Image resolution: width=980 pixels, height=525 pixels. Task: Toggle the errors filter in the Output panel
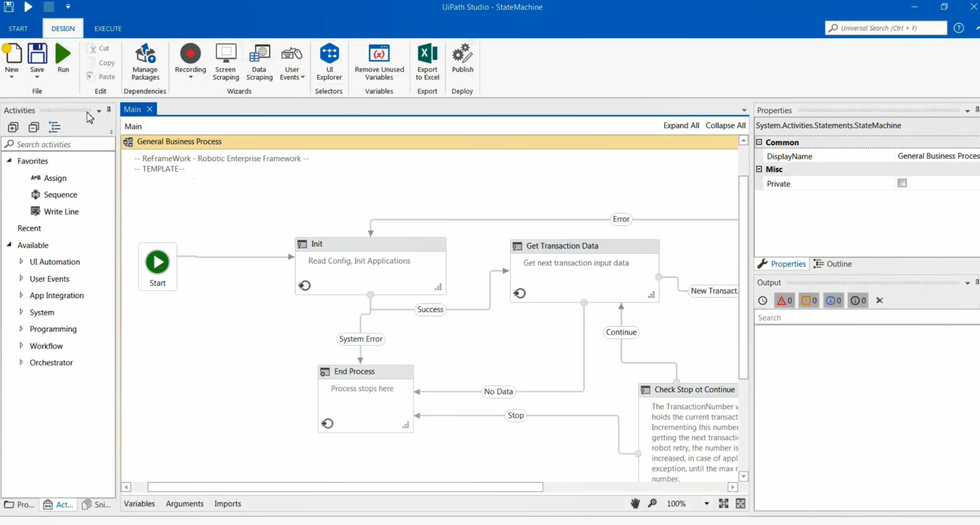tap(783, 300)
